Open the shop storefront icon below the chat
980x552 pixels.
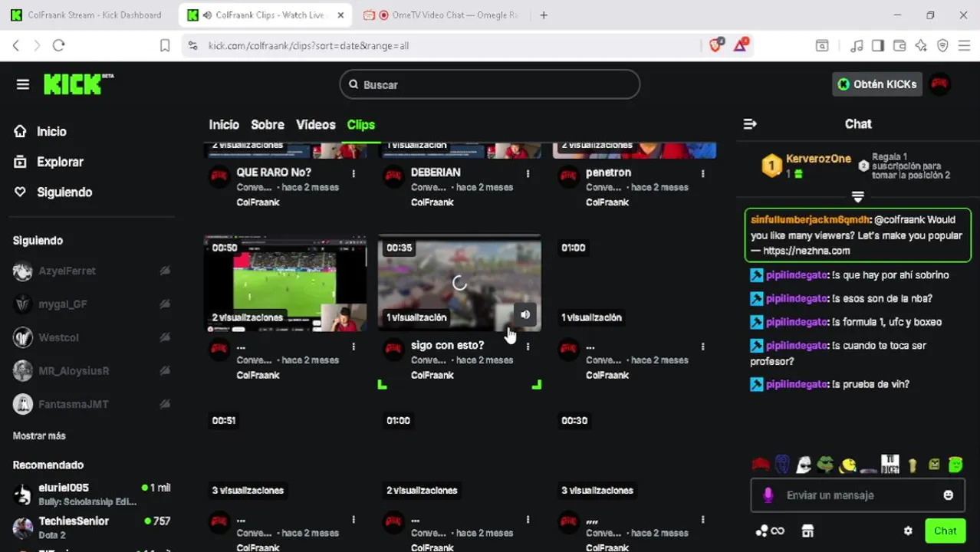tap(807, 531)
